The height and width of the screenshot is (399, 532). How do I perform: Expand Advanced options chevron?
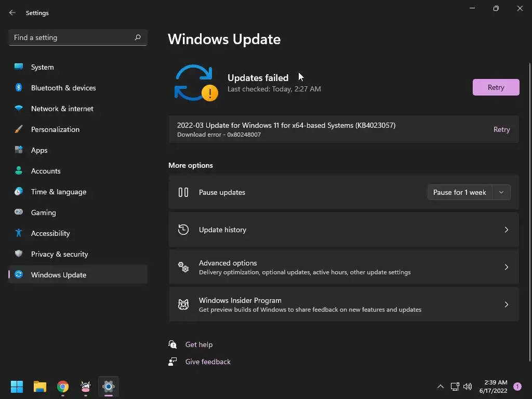tap(506, 267)
